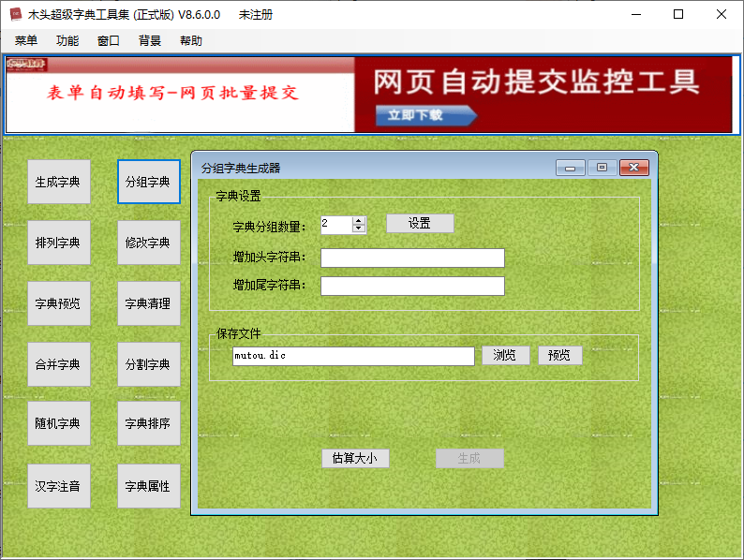Increase 字典分组数量 with the up arrow
This screenshot has height=560, width=744.
(358, 220)
